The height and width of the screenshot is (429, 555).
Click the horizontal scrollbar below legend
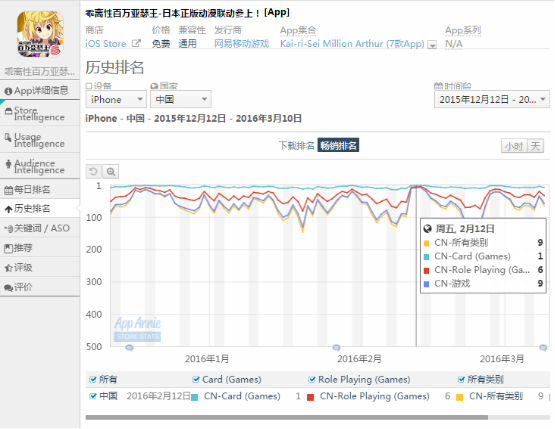point(287,418)
